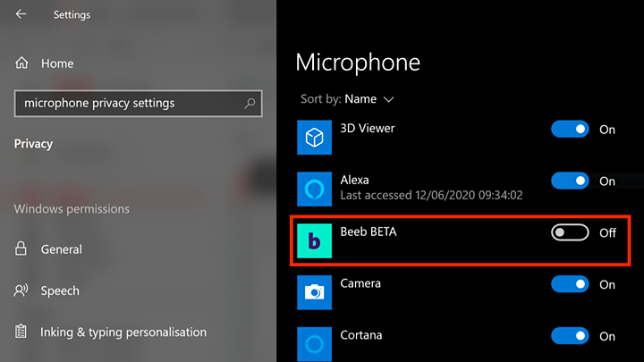Screen dimensions: 644x362
Task: Click the General padlock icon
Action: [21, 248]
